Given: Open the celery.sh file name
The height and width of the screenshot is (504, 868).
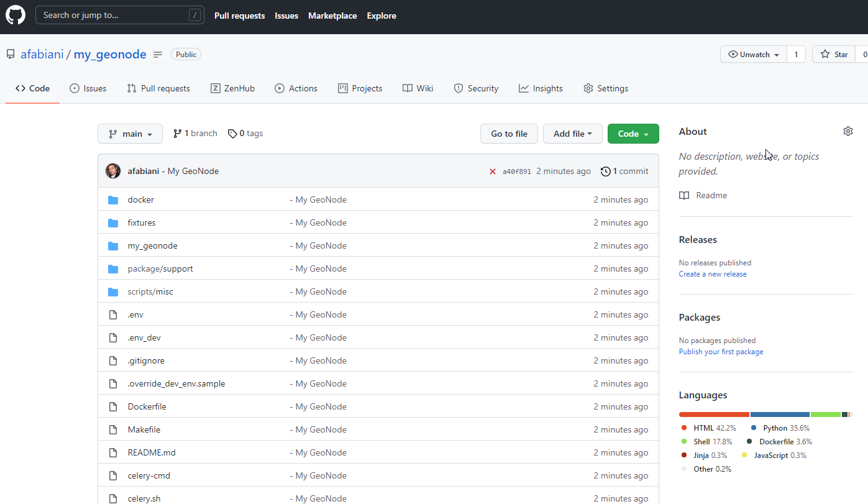Looking at the screenshot, I should 144,498.
